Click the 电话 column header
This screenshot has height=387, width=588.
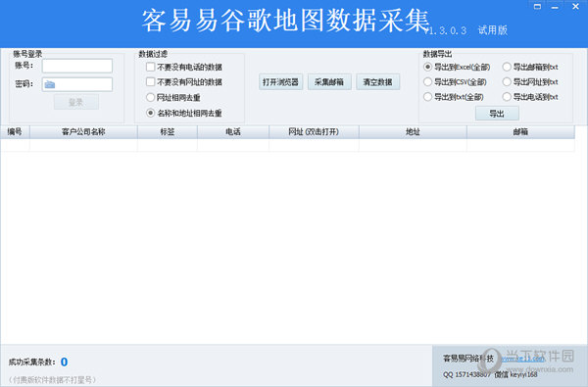pyautogui.click(x=233, y=131)
